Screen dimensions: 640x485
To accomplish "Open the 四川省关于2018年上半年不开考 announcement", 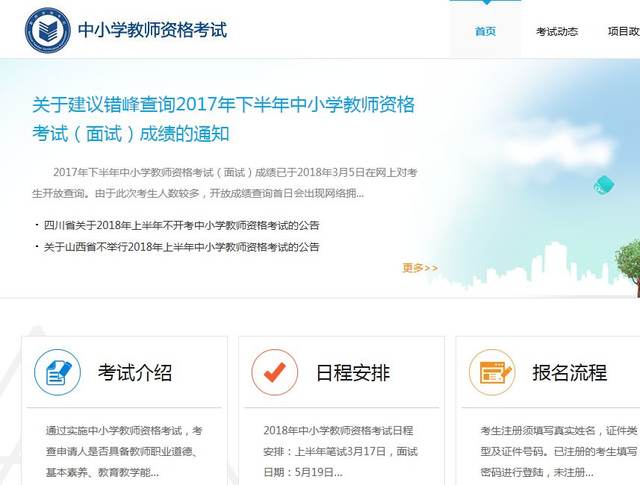I will (x=181, y=225).
